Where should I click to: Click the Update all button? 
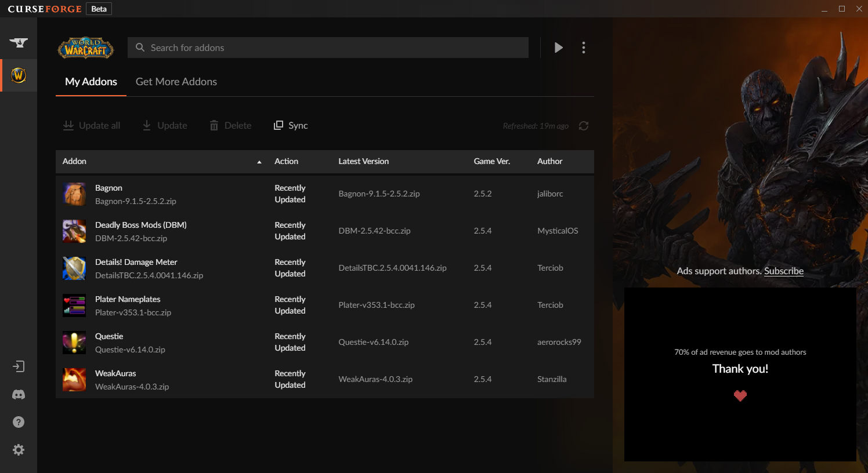92,125
